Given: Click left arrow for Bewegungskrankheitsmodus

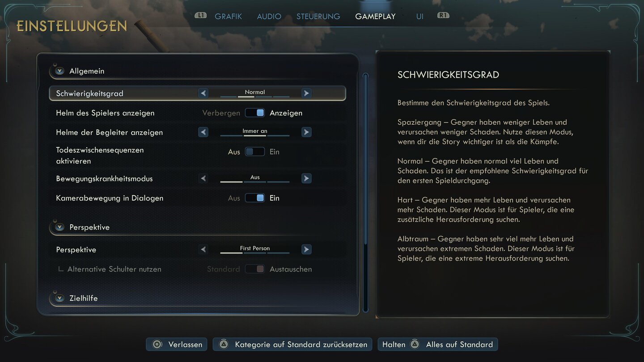Looking at the screenshot, I should click(x=203, y=178).
